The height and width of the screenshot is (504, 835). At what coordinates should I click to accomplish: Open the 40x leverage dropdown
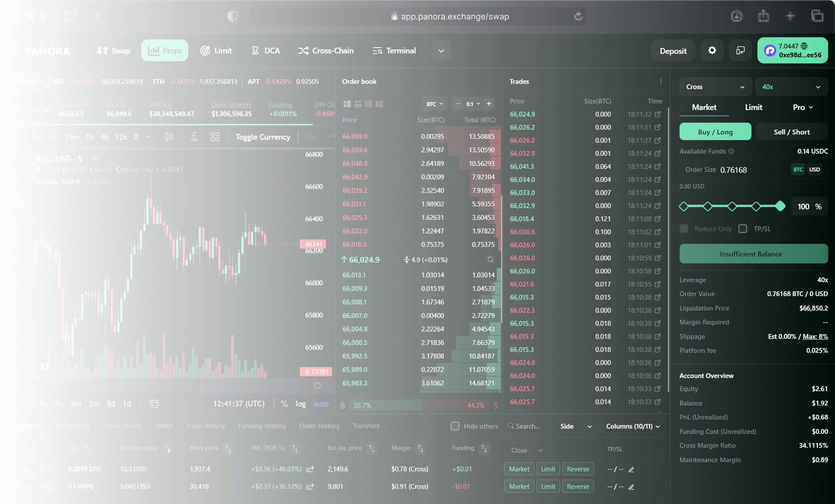pos(791,87)
